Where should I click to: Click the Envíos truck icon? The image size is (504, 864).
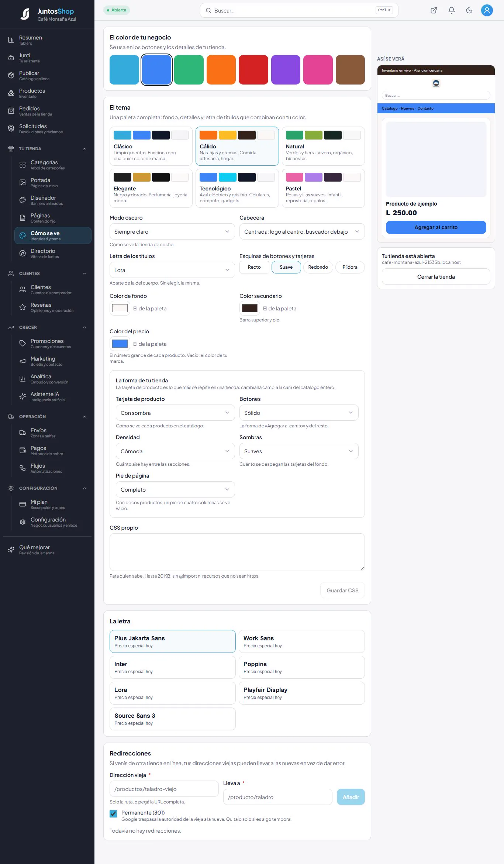point(23,433)
